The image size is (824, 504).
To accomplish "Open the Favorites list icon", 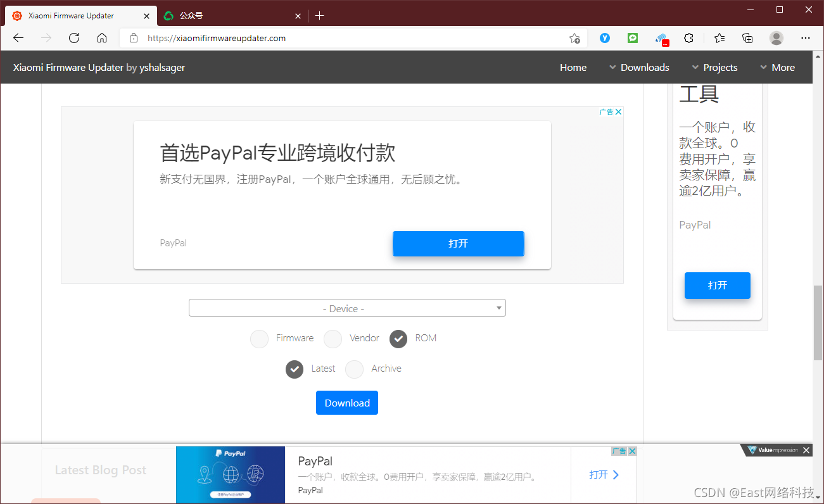I will coord(719,38).
